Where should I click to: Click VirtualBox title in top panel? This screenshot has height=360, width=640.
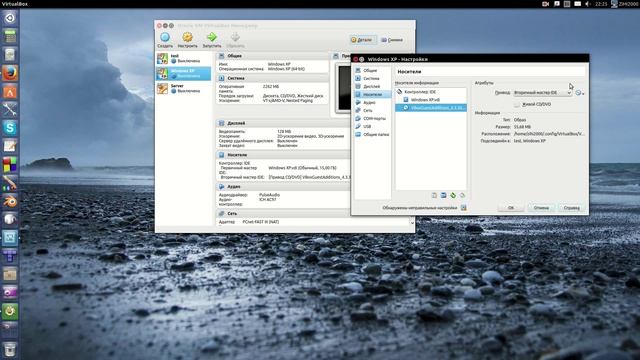15,4
